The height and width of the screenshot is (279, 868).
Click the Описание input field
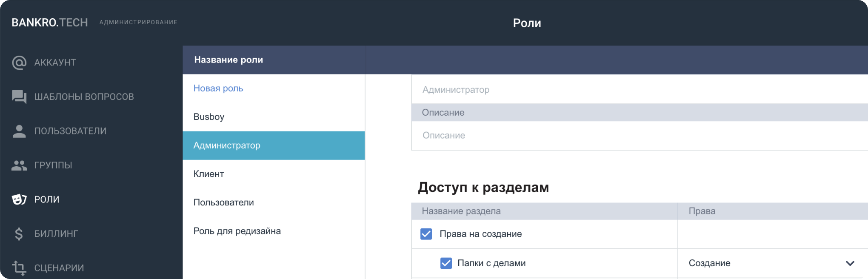click(640, 135)
